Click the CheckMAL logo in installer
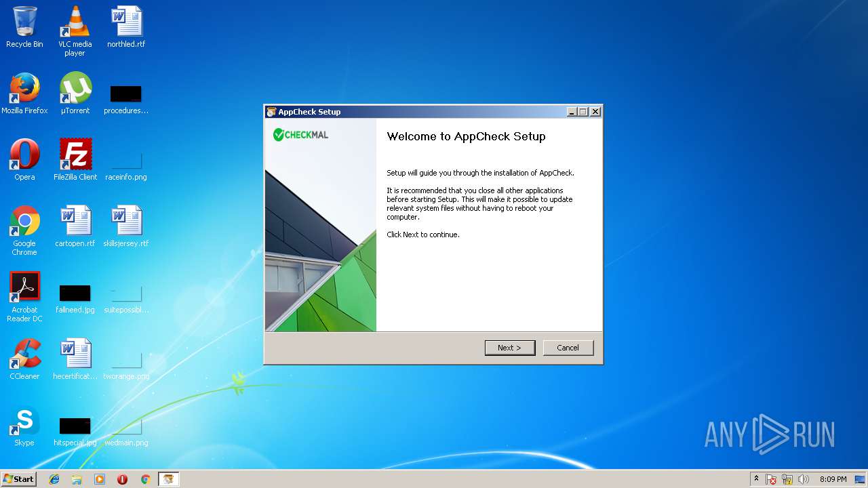This screenshot has height=488, width=868. (301, 135)
